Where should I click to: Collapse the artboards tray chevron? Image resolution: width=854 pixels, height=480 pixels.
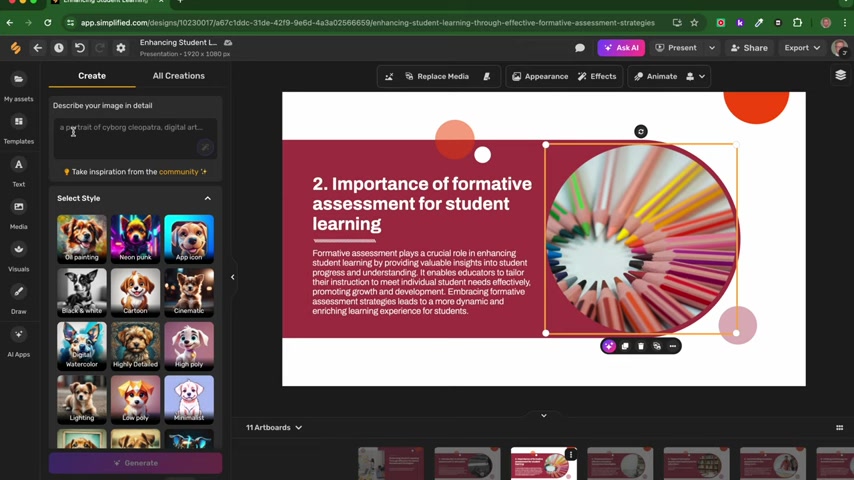pyautogui.click(x=544, y=416)
